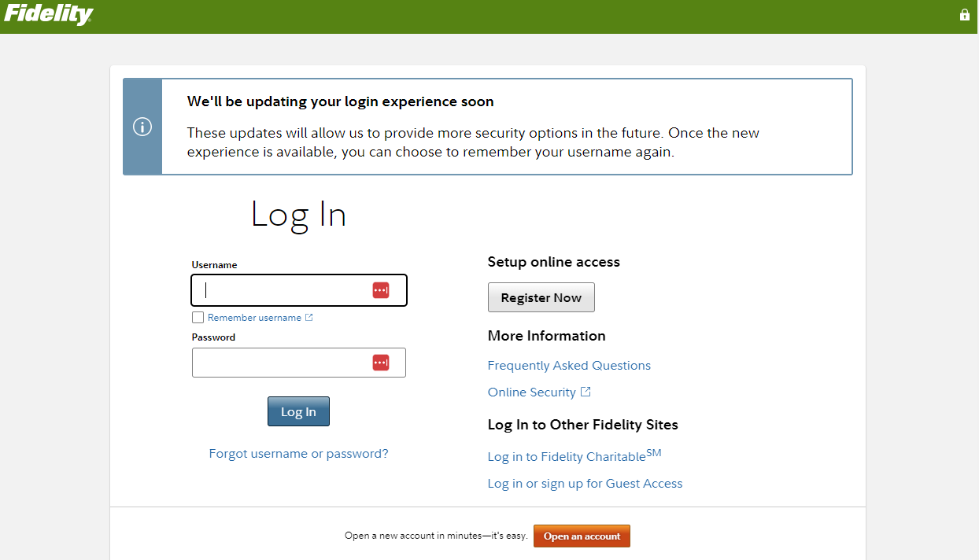This screenshot has height=560, width=979.
Task: Click the external link icon beside Online Security
Action: pyautogui.click(x=586, y=391)
